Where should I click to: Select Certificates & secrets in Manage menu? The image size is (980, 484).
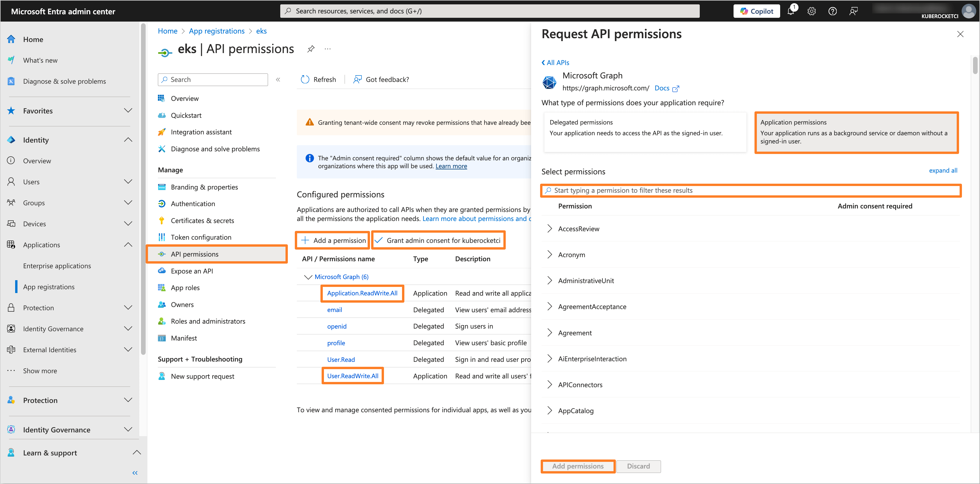202,220
